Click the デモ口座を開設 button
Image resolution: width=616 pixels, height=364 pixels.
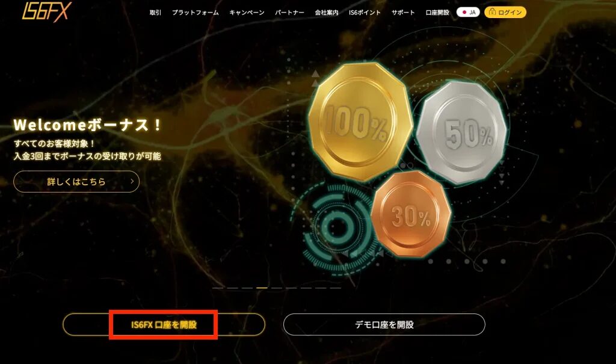(384, 325)
